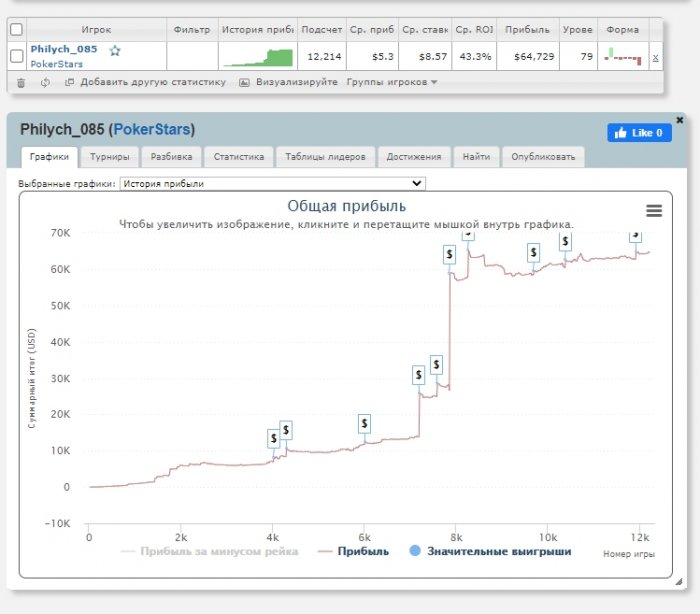
Task: Click the $64,729 profit value
Action: [534, 57]
